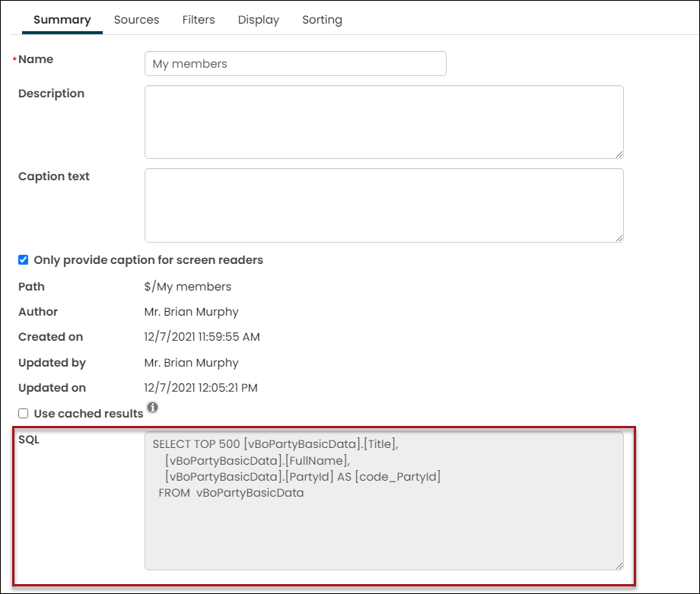Click the Path label

click(31, 287)
